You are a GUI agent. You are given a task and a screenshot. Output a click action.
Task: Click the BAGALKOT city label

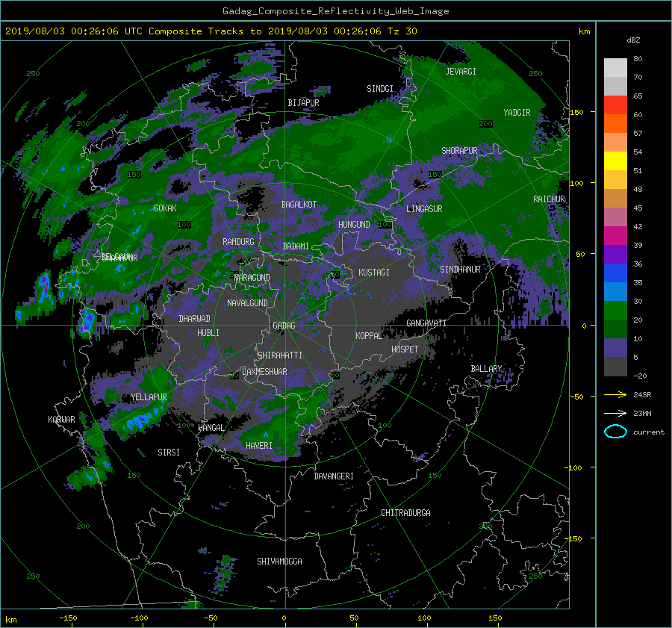[299, 205]
